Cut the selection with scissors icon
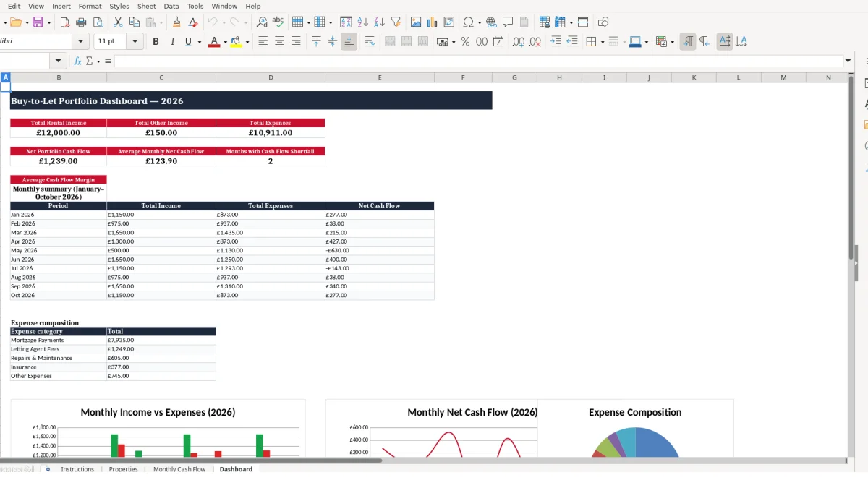 (117, 22)
